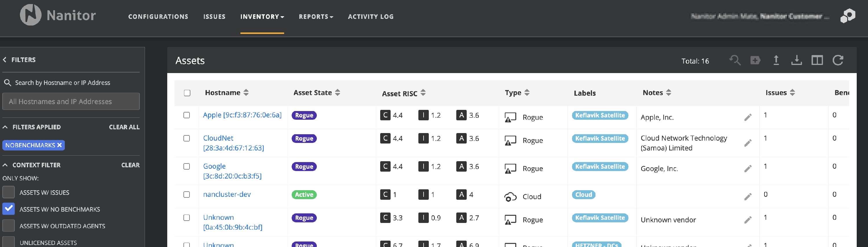Click Clear All applied filters
868x247 pixels.
point(124,127)
